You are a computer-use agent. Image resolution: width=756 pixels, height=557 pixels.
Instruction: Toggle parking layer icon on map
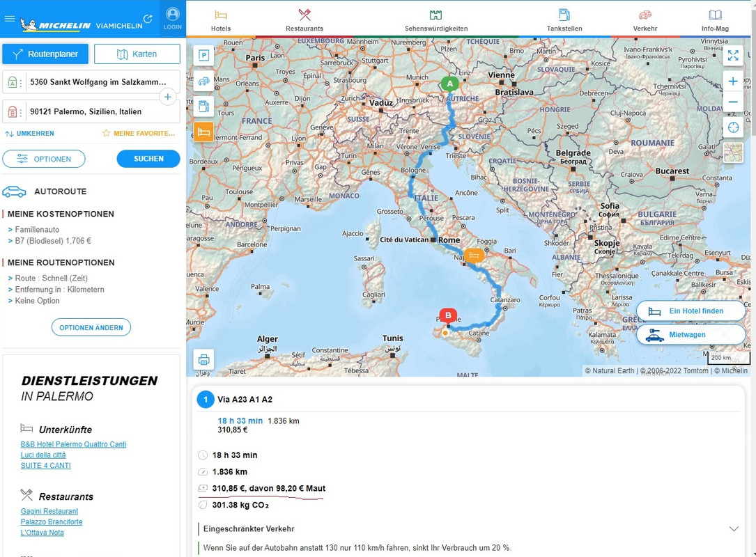click(x=204, y=56)
